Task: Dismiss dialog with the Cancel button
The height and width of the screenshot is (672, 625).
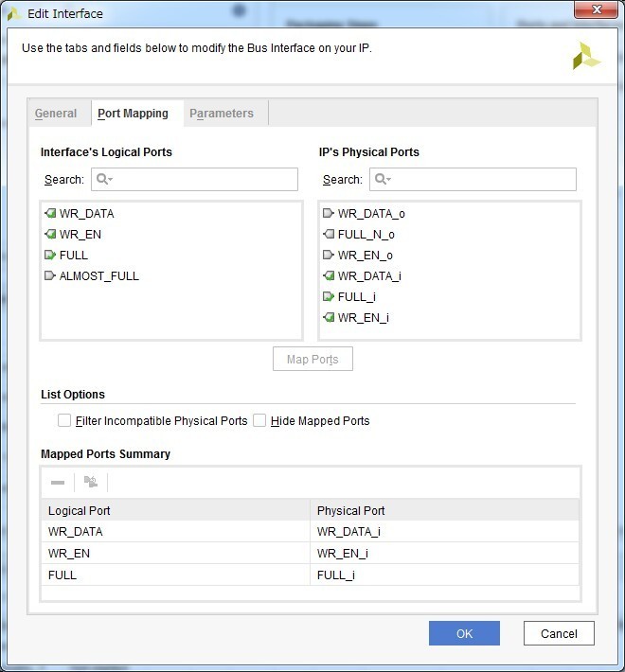Action: click(x=559, y=633)
